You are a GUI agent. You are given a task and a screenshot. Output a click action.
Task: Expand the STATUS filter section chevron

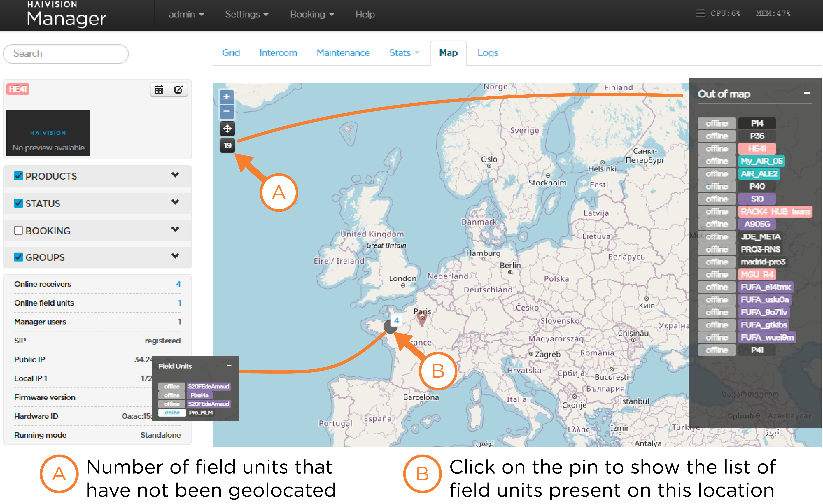click(175, 202)
